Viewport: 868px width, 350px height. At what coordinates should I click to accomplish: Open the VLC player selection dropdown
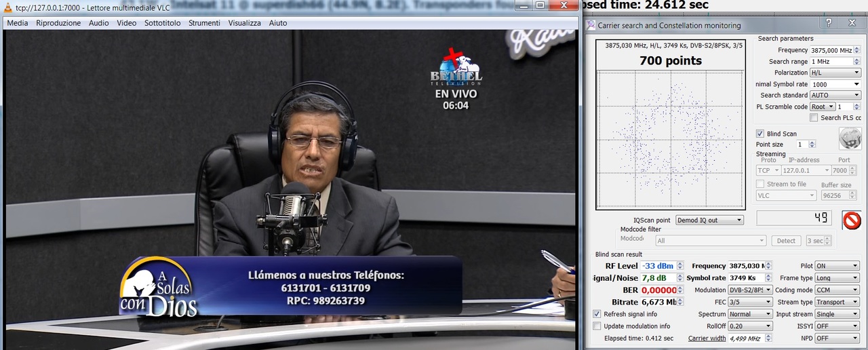coord(787,195)
